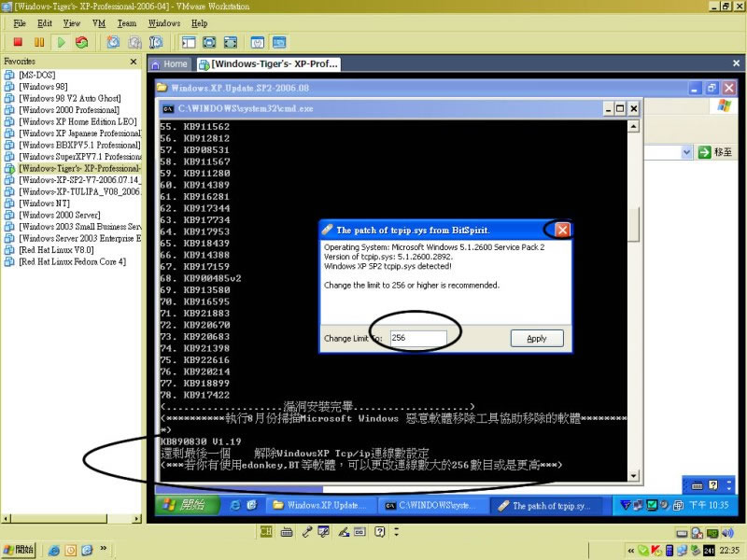This screenshot has height=560, width=747.
Task: Select Windows XP Japanese Professional favorite
Action: tap(79, 133)
